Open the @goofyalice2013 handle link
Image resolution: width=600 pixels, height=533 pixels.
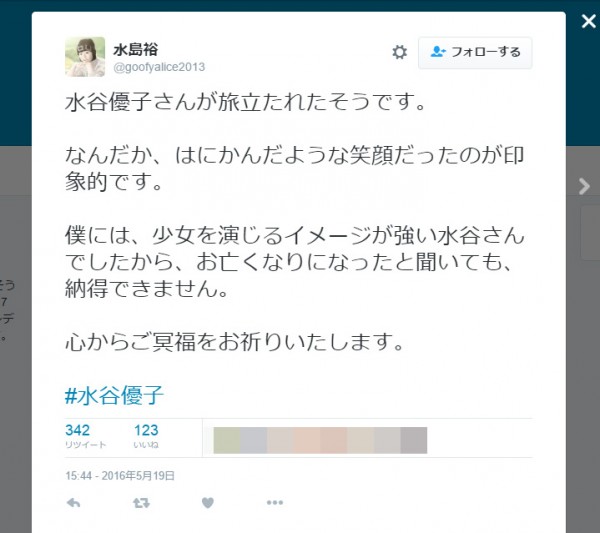[159, 67]
